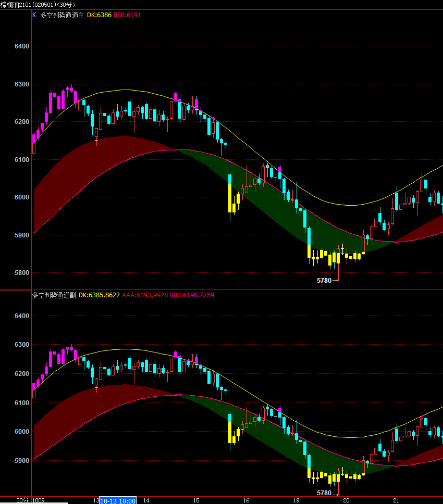Click the 1009 date on time axis
The height and width of the screenshot is (504, 443).
click(39, 500)
